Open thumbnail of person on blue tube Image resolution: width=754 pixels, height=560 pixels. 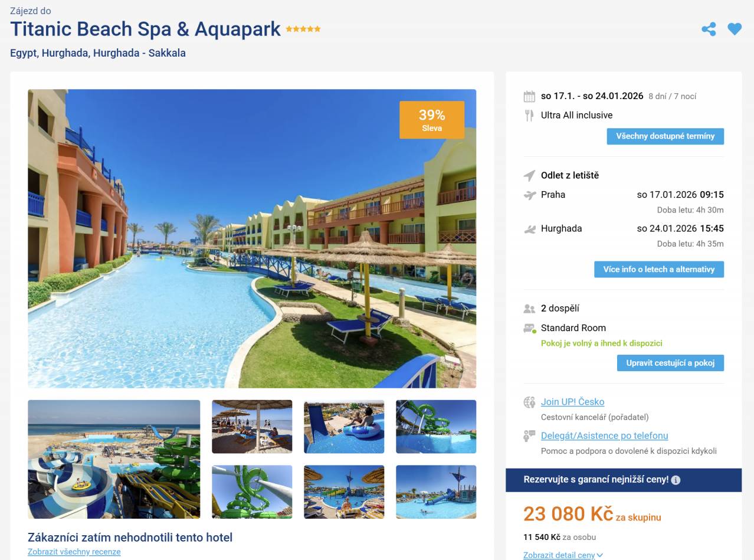tap(344, 427)
